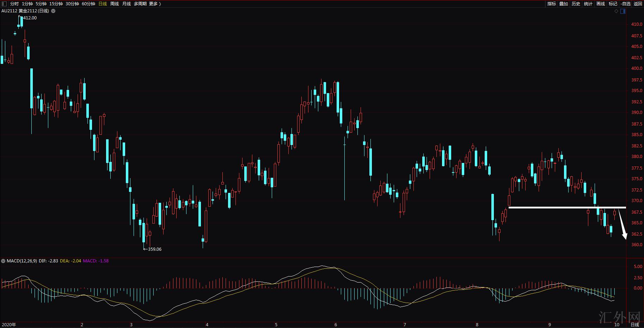Select the 60分钟 period tab

[88, 4]
